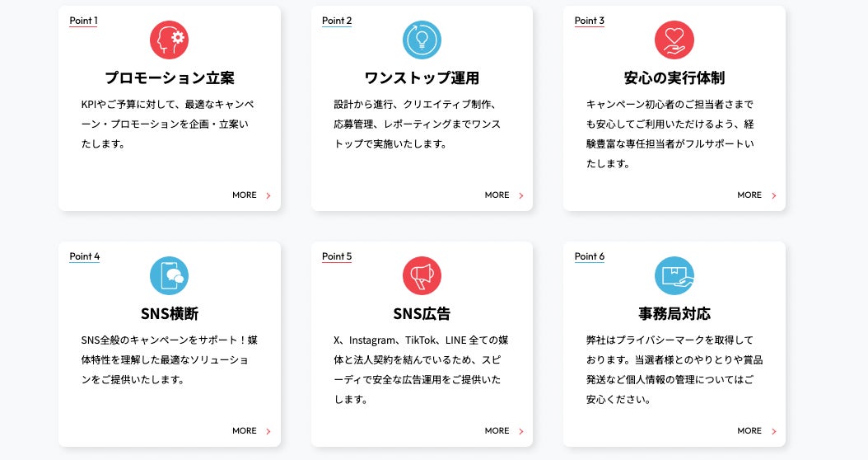Image resolution: width=868 pixels, height=460 pixels.
Task: Open MORE link for SNS広告
Action: 497,431
